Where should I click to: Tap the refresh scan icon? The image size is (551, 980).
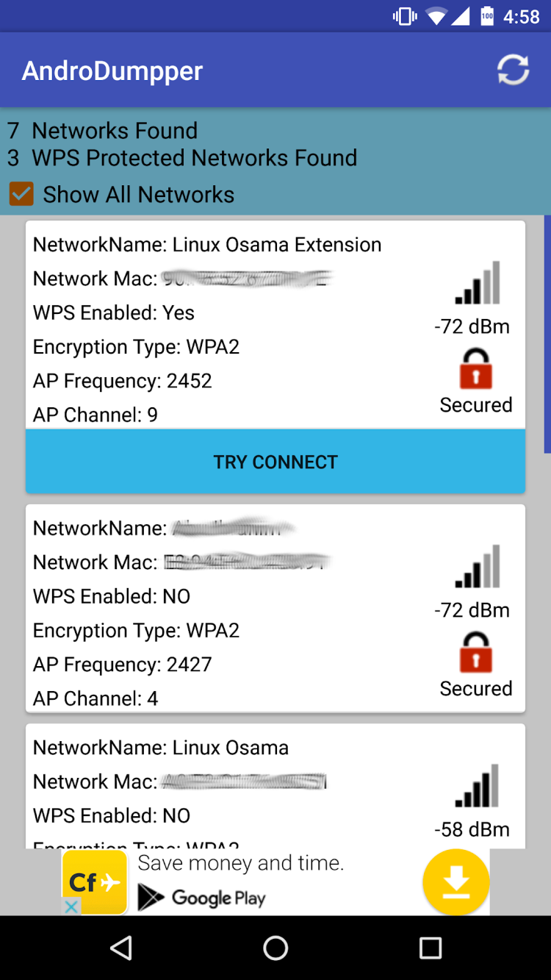click(x=513, y=70)
